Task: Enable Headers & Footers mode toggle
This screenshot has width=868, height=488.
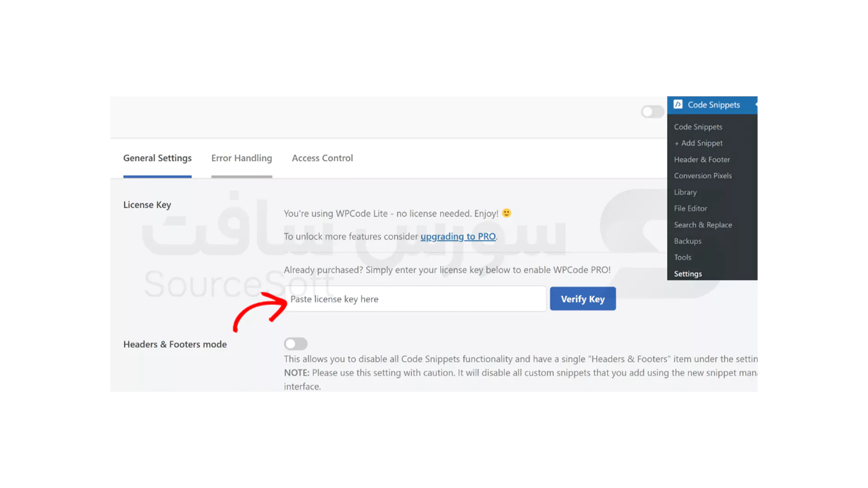Action: (x=296, y=343)
